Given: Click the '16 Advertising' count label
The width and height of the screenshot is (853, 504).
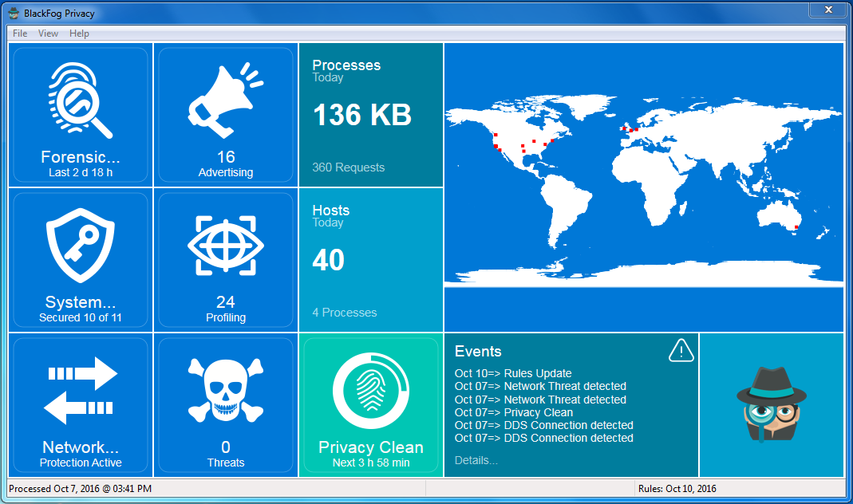Looking at the screenshot, I should coord(226,164).
